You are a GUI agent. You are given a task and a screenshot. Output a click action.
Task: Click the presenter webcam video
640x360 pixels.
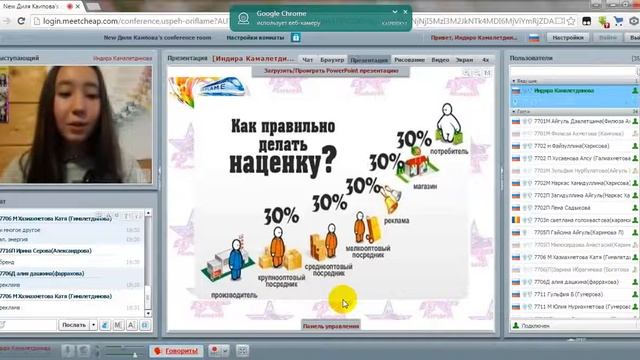coord(76,124)
